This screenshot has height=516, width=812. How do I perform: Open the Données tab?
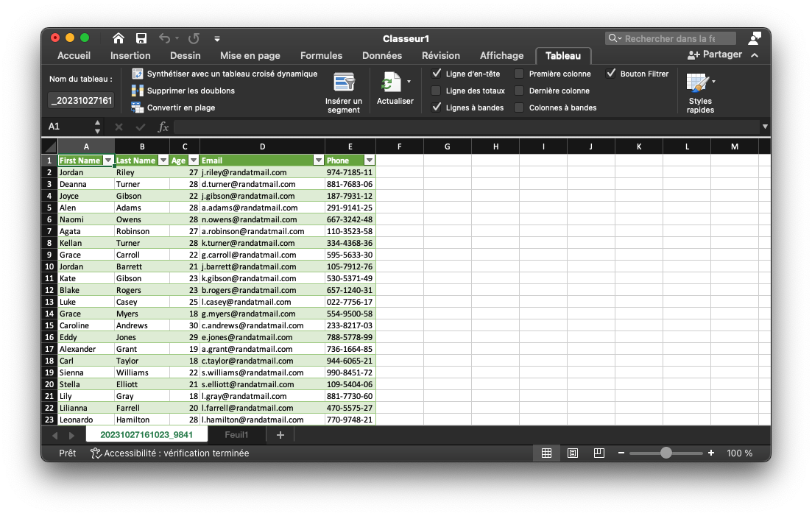382,55
